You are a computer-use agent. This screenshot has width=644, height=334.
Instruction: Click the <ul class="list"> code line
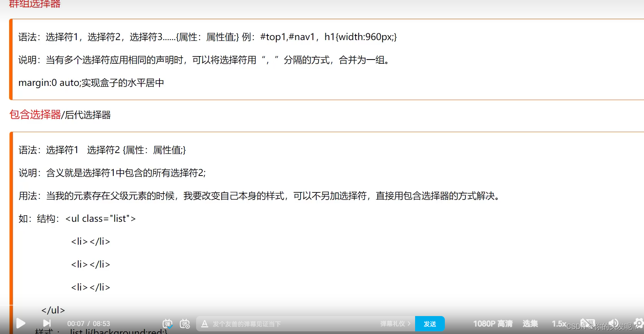[x=101, y=219]
